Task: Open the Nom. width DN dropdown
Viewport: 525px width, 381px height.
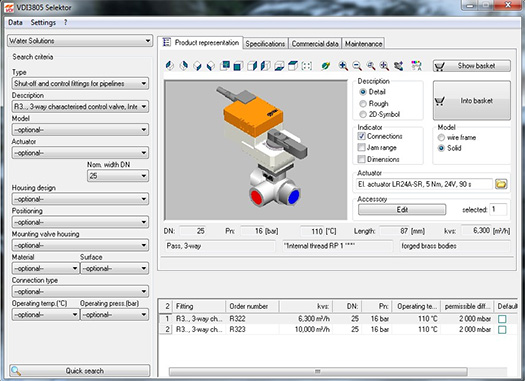Action: tap(118, 176)
